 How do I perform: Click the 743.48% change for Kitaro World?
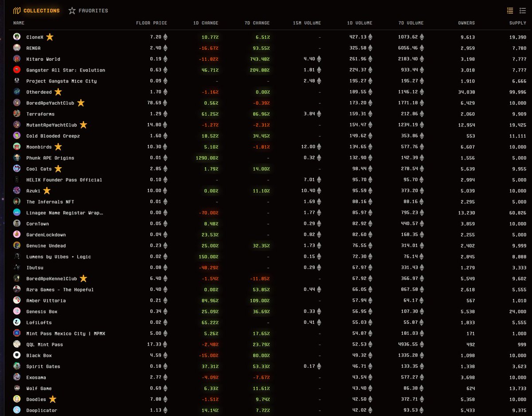(259, 59)
